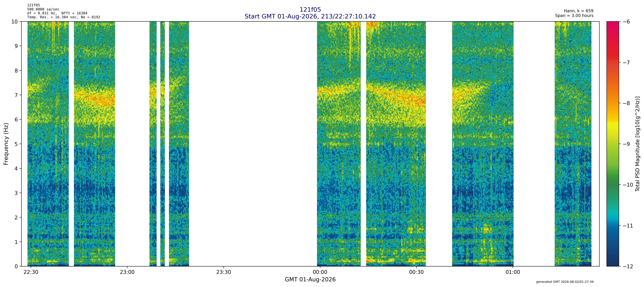This screenshot has width=644, height=287.
Task: Click the "Frequency (Hz)" axis label
Action: click(6, 144)
